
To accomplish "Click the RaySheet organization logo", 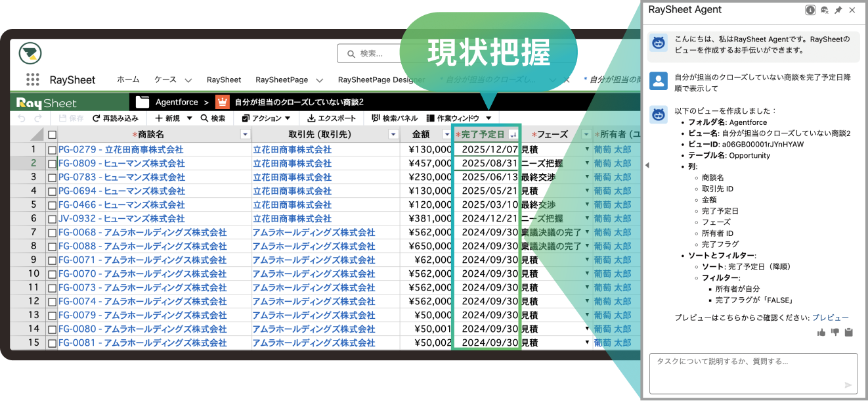I will 30,53.
